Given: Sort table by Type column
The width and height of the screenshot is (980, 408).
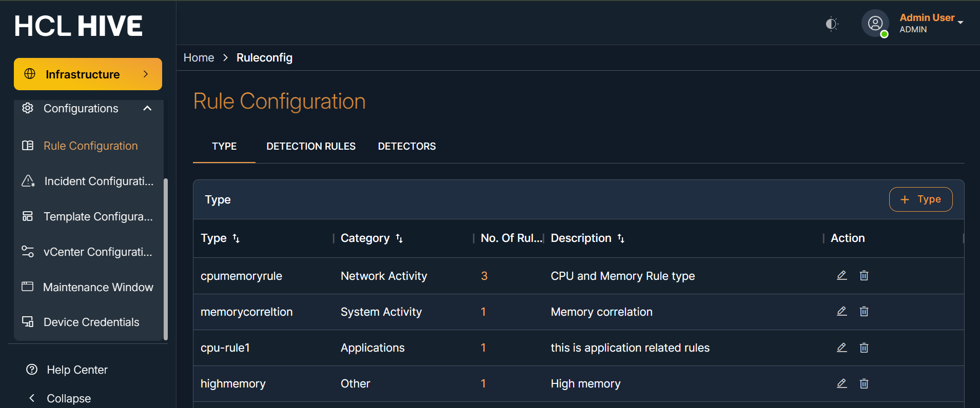Looking at the screenshot, I should pyautogui.click(x=236, y=238).
